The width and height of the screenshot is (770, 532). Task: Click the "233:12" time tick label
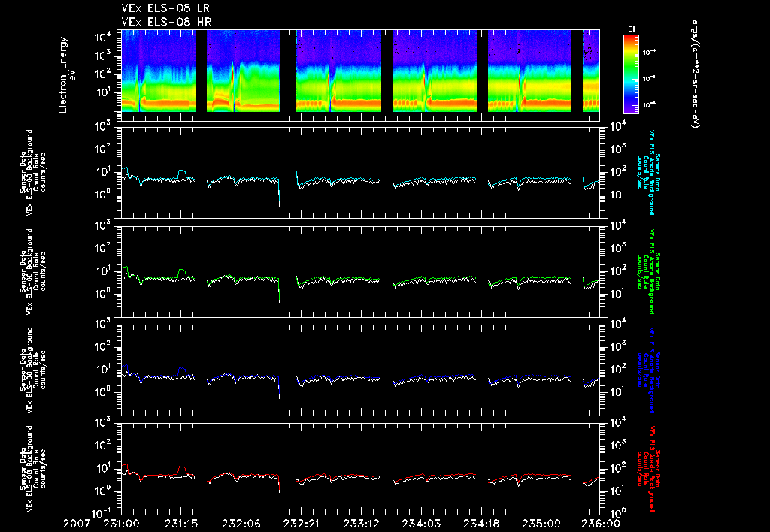pos(360,524)
